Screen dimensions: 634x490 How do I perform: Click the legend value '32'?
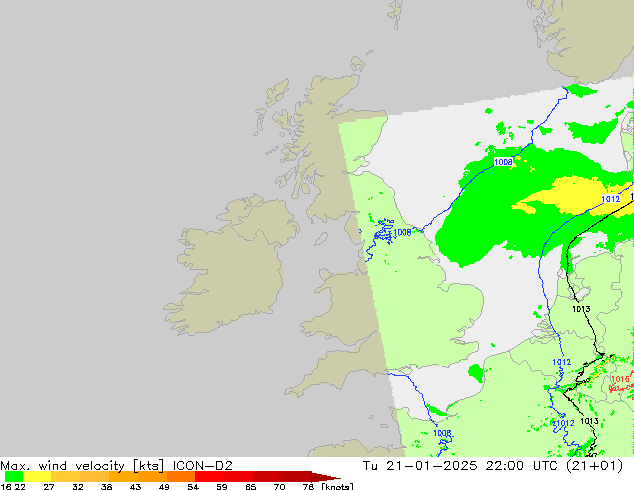point(78,486)
